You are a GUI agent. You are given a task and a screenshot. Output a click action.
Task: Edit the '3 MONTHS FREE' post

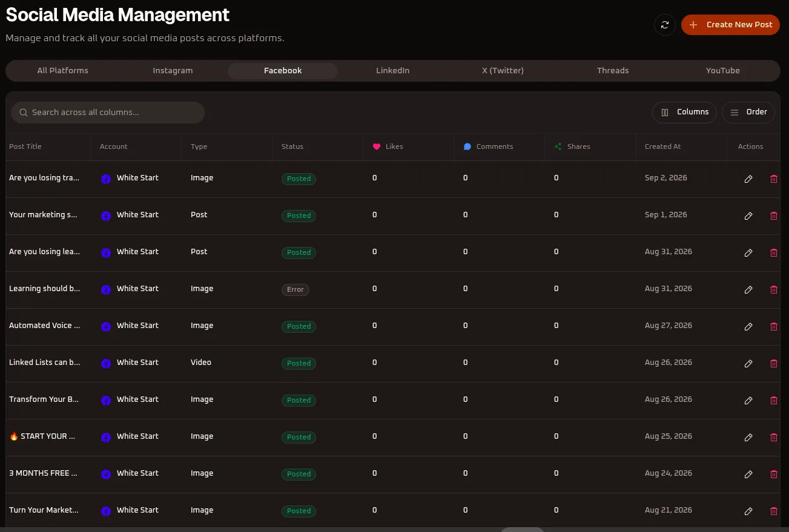[748, 475]
